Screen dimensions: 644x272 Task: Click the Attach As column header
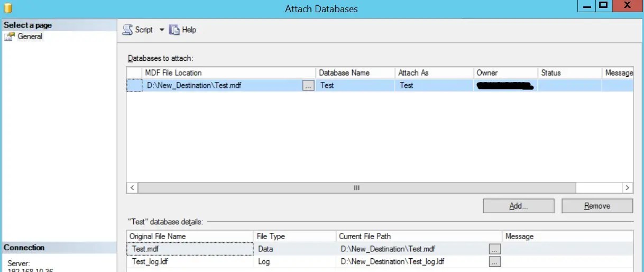tap(434, 72)
